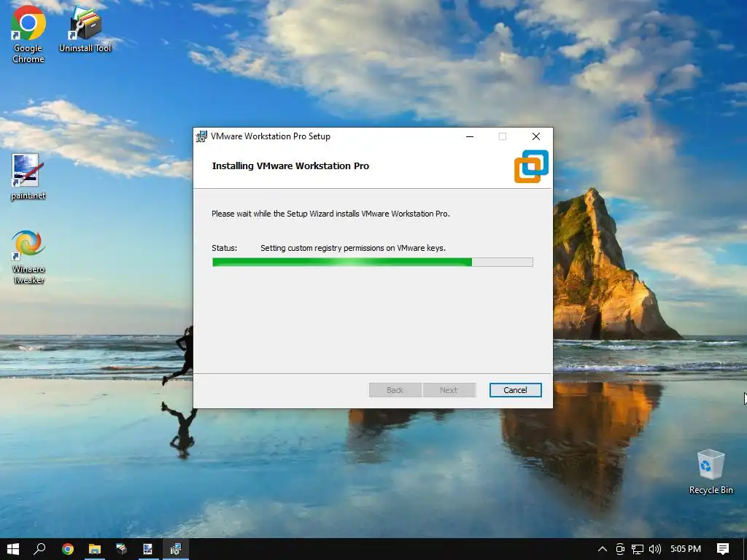Open Google Chrome desktop shortcut
747x560 pixels.
(28, 34)
